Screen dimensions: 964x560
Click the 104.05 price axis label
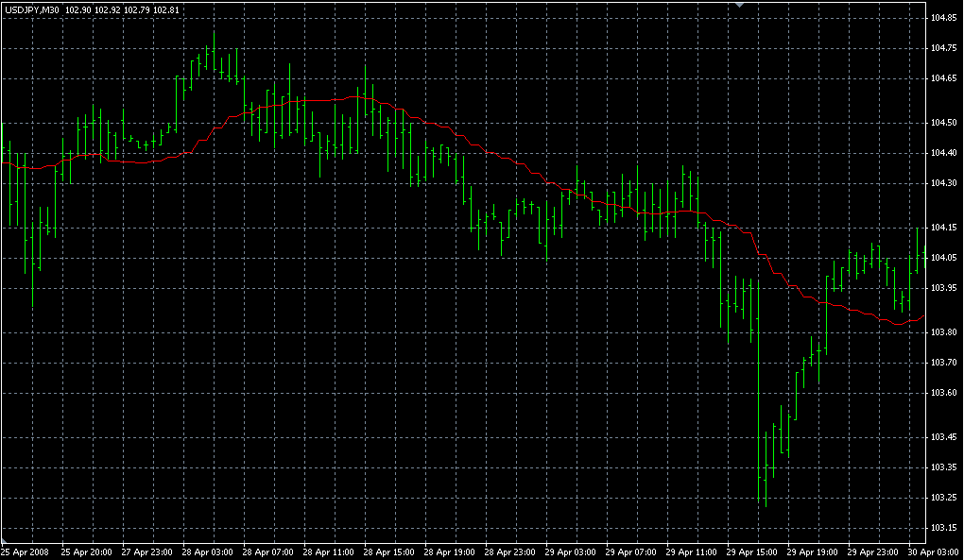[x=943, y=258]
